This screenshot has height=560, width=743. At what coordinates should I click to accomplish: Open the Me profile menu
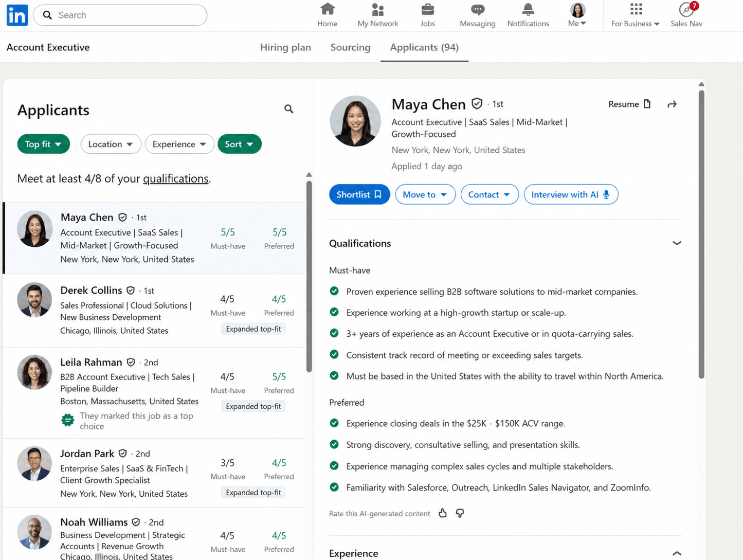[x=577, y=15]
